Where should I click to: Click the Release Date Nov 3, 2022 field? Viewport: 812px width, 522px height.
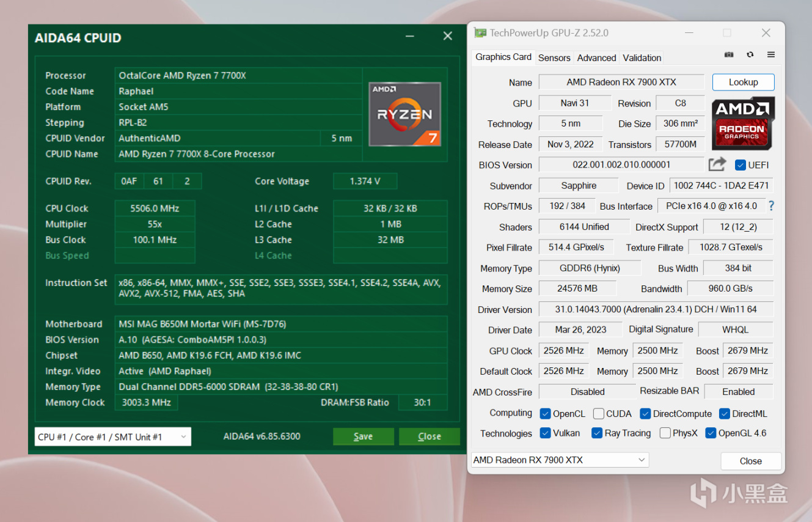571,144
